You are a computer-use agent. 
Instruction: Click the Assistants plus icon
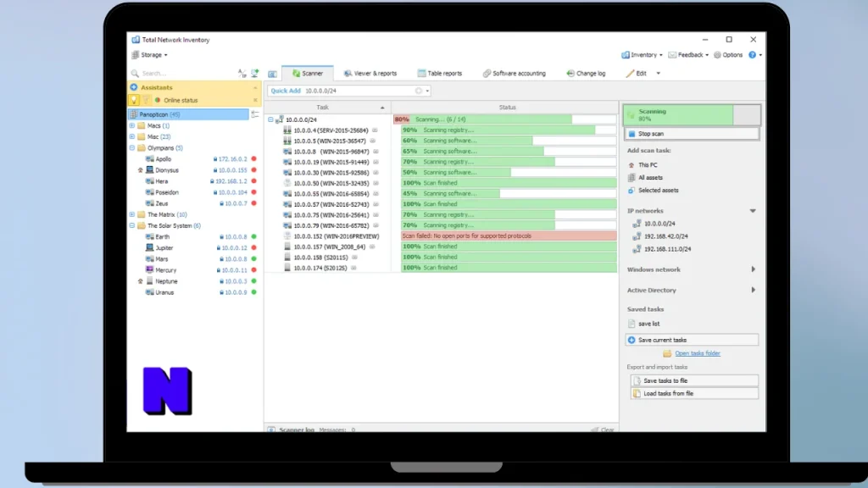(x=134, y=87)
